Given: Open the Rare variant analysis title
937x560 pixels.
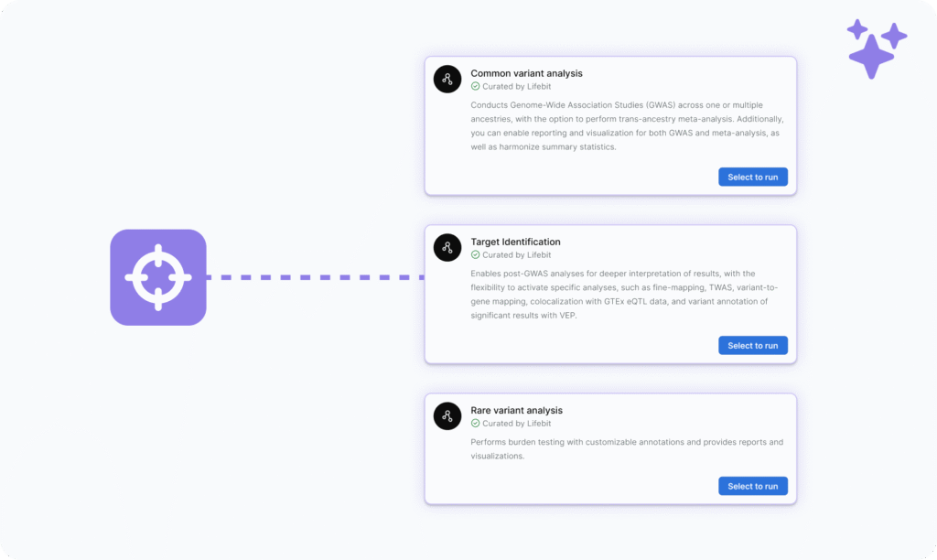Looking at the screenshot, I should click(516, 411).
